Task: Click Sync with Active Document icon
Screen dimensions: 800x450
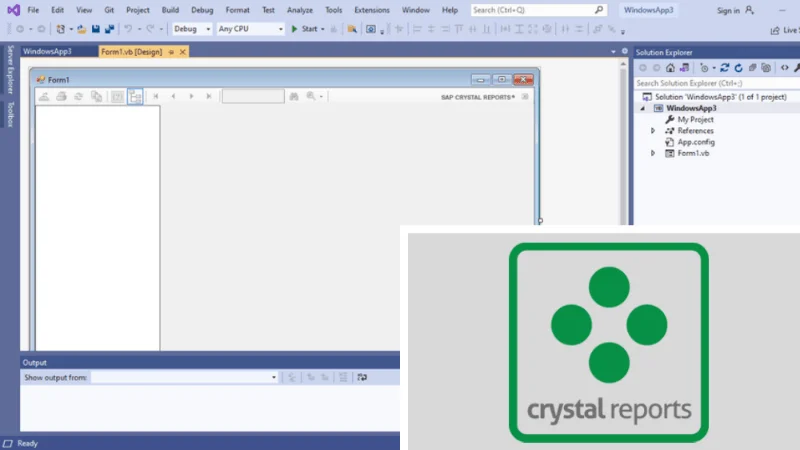Action: 724,68
